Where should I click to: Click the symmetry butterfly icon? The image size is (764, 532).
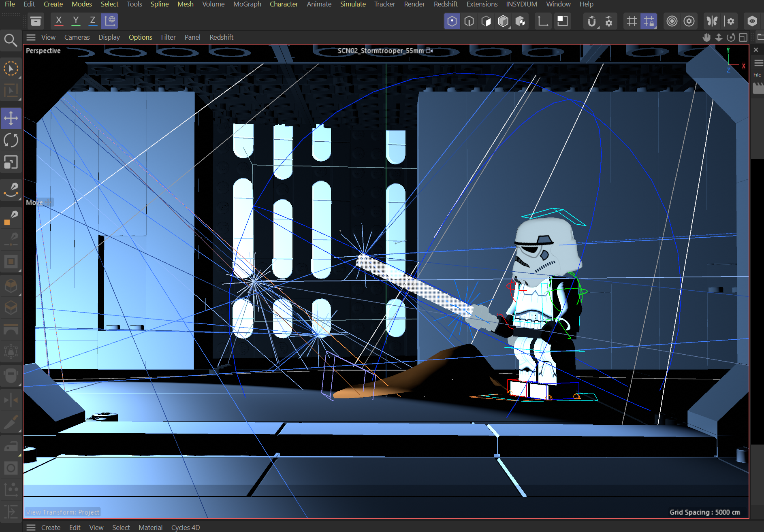point(712,21)
